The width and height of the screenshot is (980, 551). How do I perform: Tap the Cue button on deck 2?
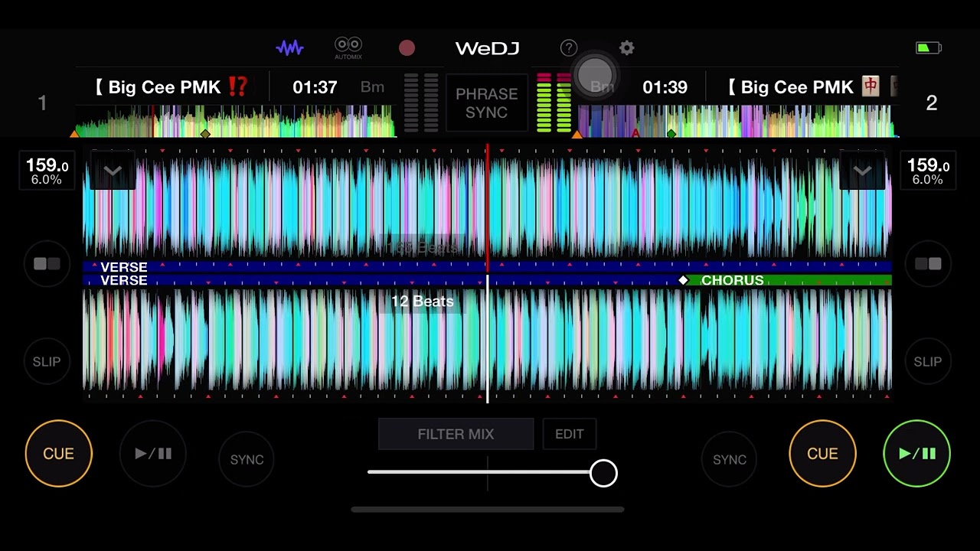click(823, 454)
